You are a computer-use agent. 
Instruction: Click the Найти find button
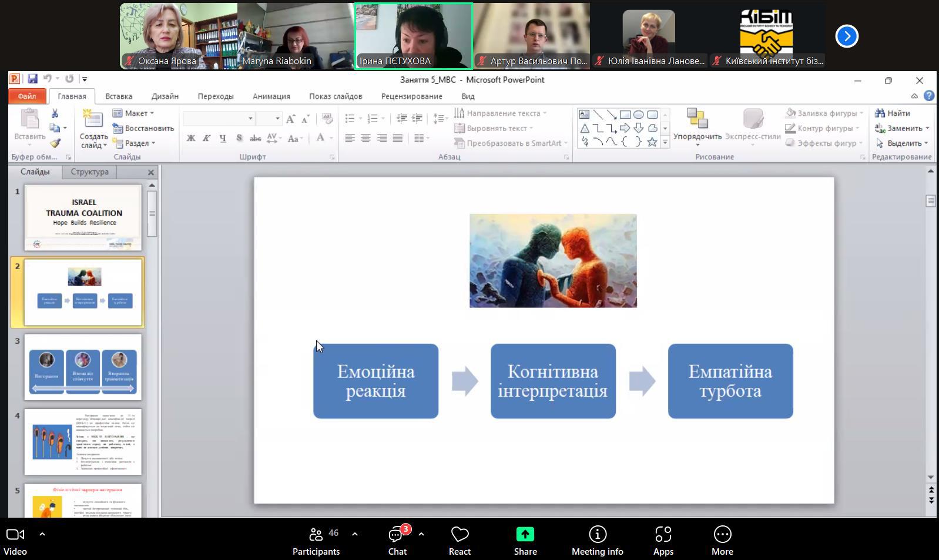[x=893, y=113]
